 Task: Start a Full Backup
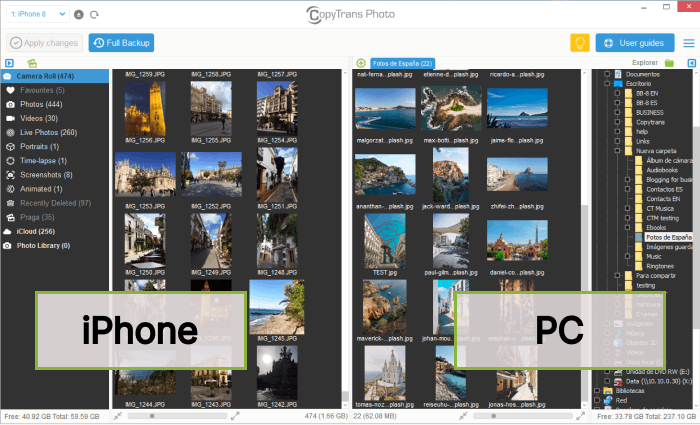[x=121, y=43]
